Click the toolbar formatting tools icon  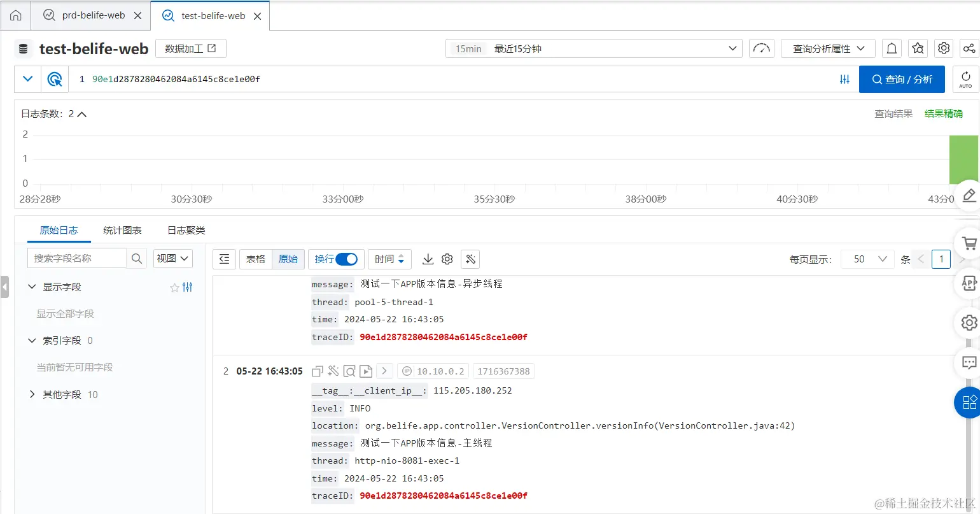(470, 259)
